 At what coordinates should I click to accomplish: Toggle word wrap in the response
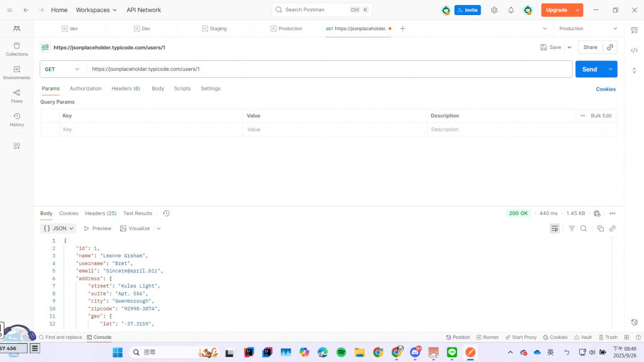(x=555, y=228)
